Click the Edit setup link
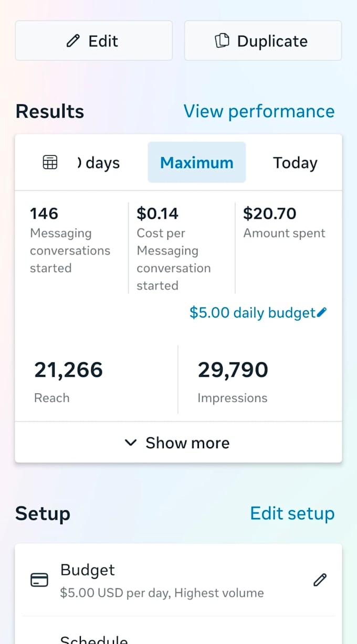Image resolution: width=357 pixels, height=644 pixels. tap(292, 513)
